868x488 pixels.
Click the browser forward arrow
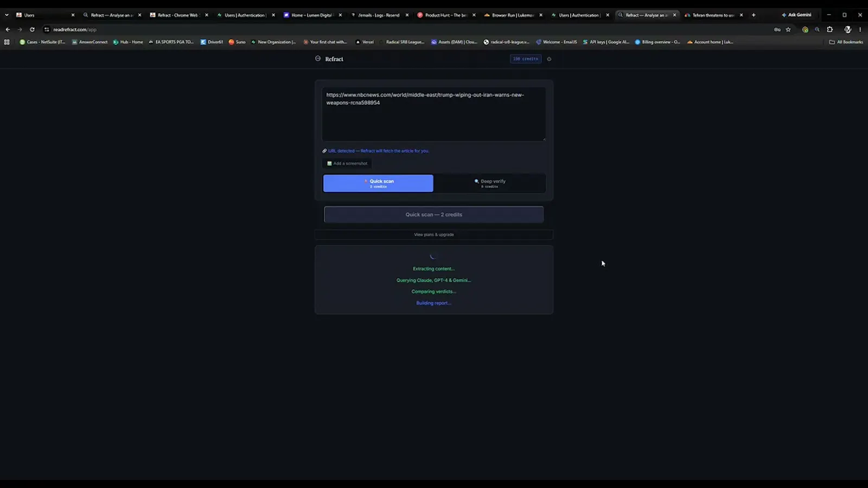tap(20, 29)
